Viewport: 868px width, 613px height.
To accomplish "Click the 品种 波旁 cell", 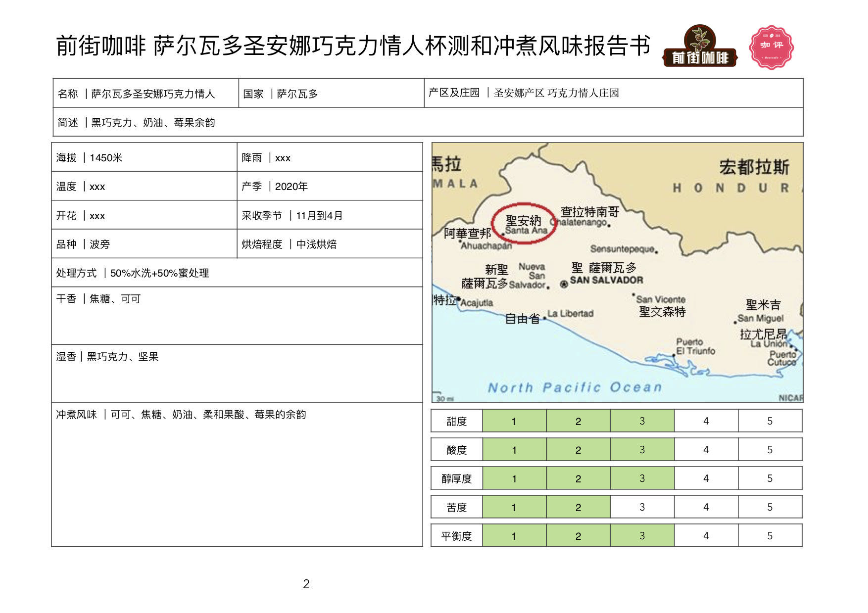I will [144, 244].
